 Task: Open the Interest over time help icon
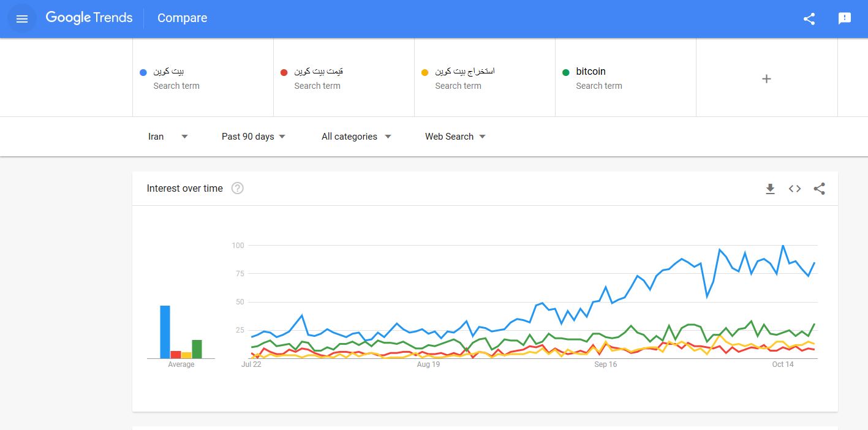238,188
